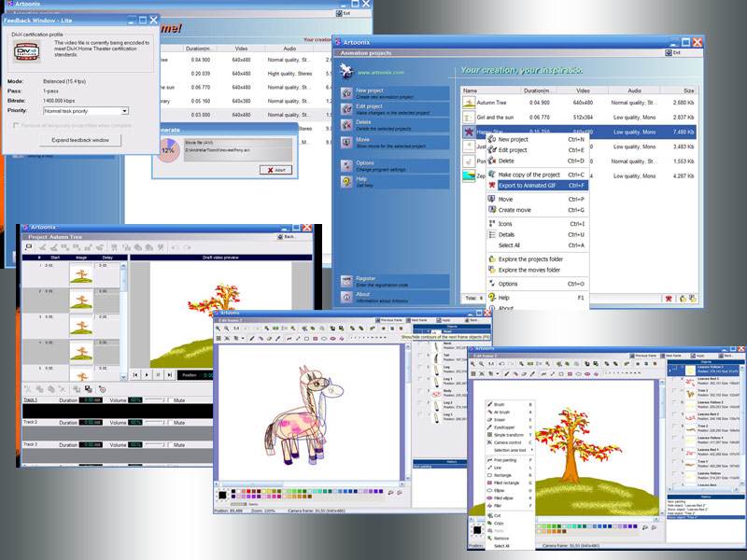Screen dimensions: 747x560
Task: Choose Filled ellipse tool in pony editor
Action: (332, 338)
